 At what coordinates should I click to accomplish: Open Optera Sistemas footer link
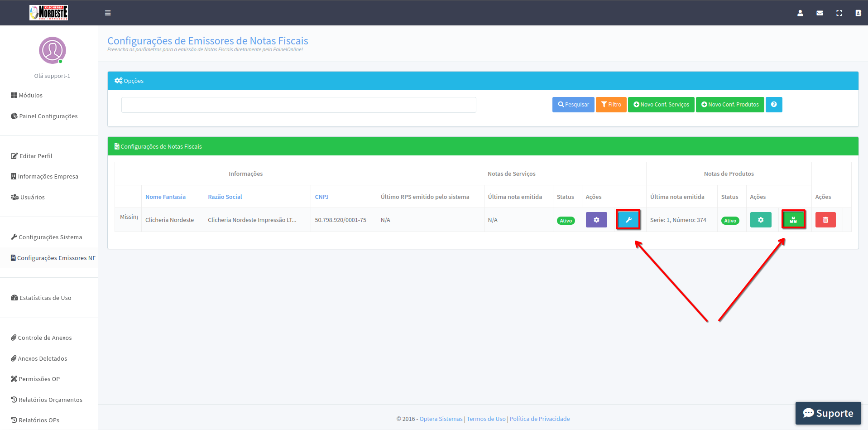(441, 419)
